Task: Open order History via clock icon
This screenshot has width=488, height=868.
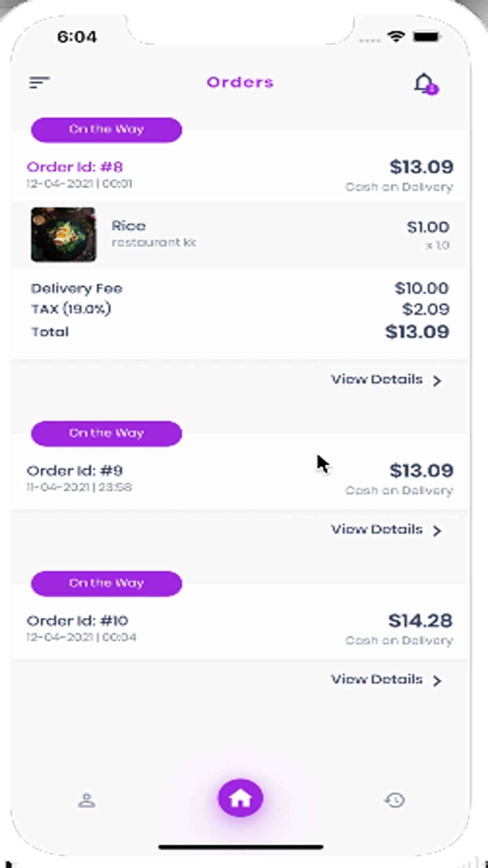Action: pyautogui.click(x=395, y=801)
